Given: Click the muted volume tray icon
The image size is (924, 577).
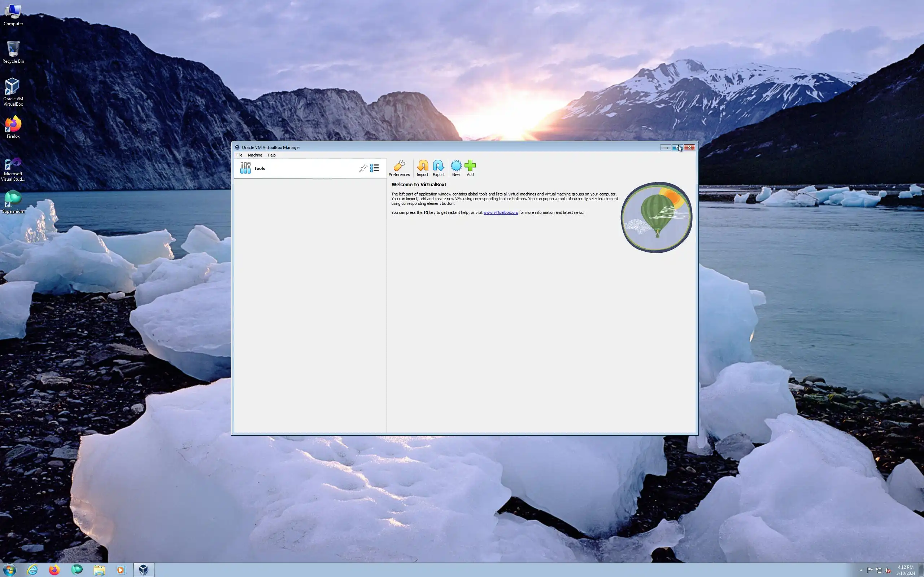Looking at the screenshot, I should tap(887, 570).
